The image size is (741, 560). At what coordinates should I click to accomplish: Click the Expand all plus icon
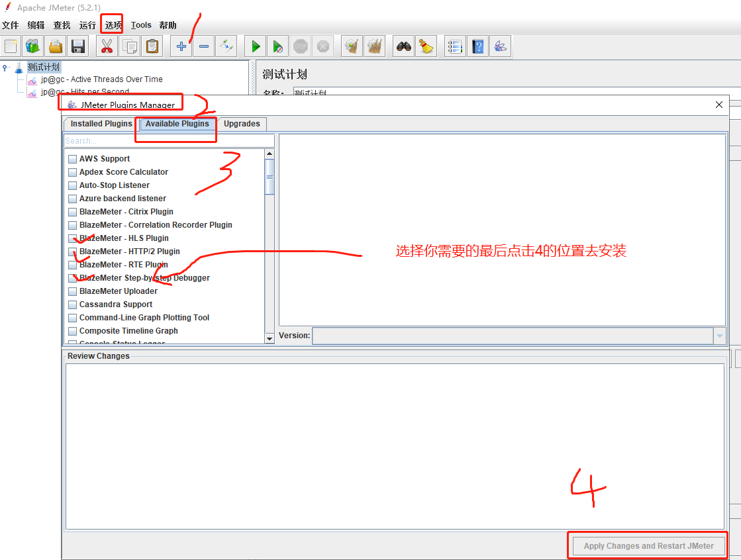[181, 46]
